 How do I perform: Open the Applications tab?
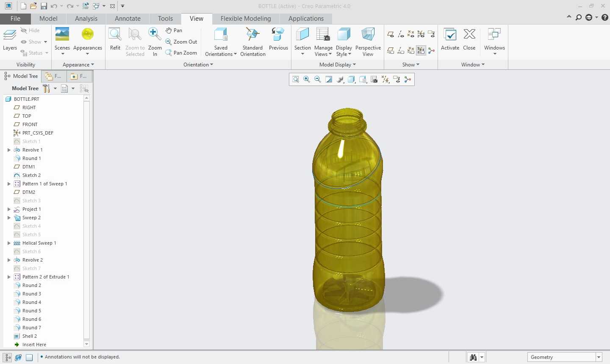(306, 19)
